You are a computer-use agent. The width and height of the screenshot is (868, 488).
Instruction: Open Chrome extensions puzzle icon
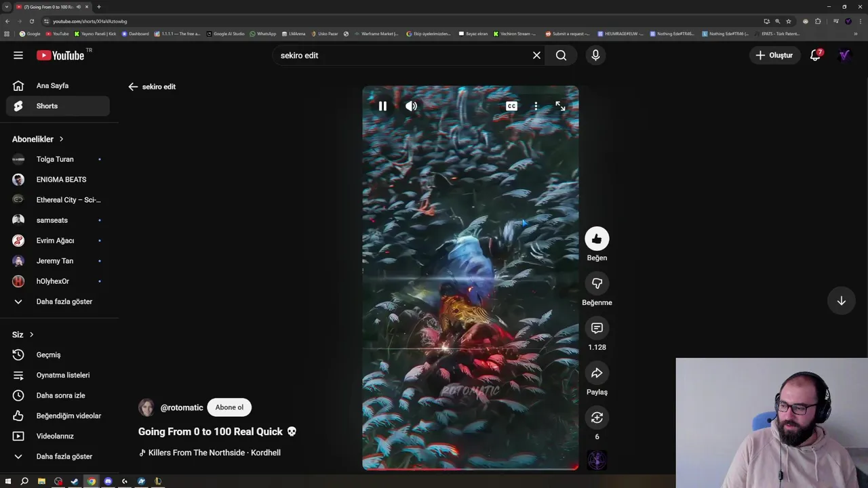818,21
